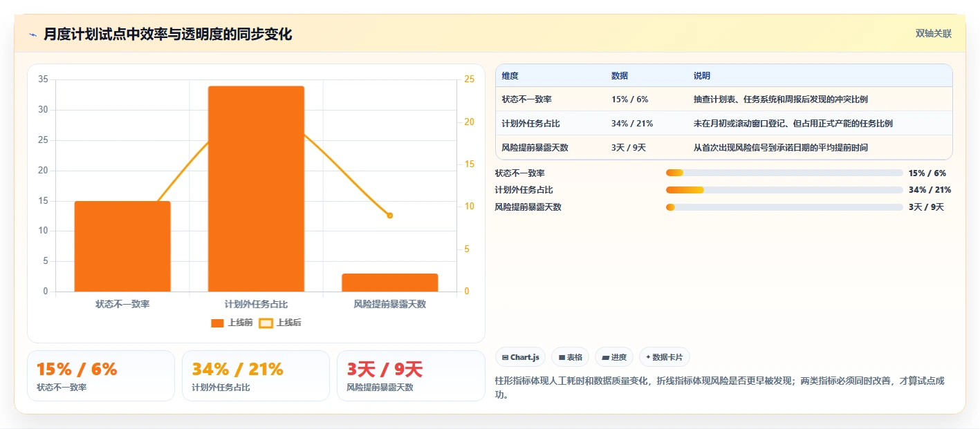Click the lightning icon beside the title
Screen dimensions: 980x429
(x=33, y=34)
